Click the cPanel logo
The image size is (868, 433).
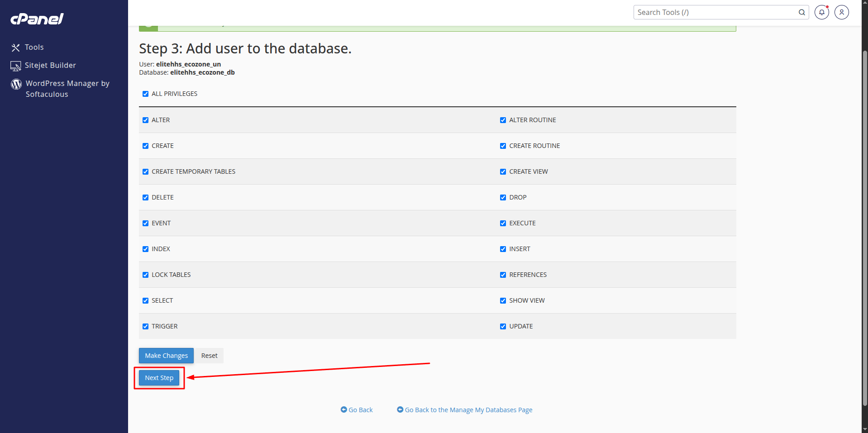click(37, 19)
